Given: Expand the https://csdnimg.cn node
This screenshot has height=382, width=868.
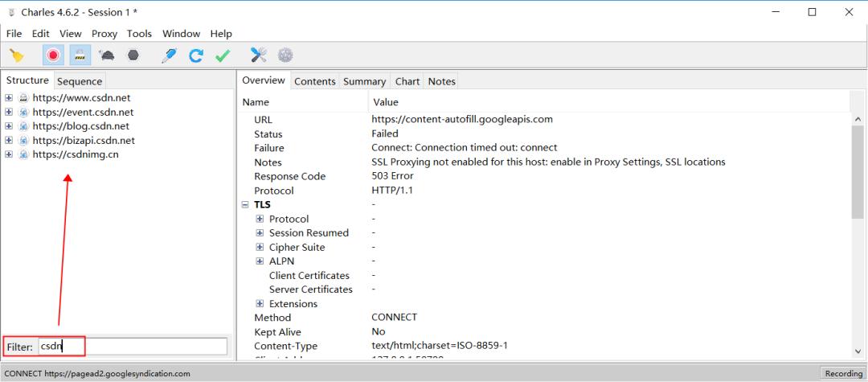Looking at the screenshot, I should click(x=9, y=154).
